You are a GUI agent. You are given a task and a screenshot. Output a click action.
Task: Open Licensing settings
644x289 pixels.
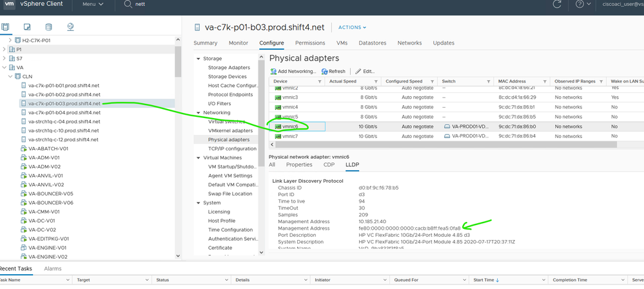coord(219,212)
